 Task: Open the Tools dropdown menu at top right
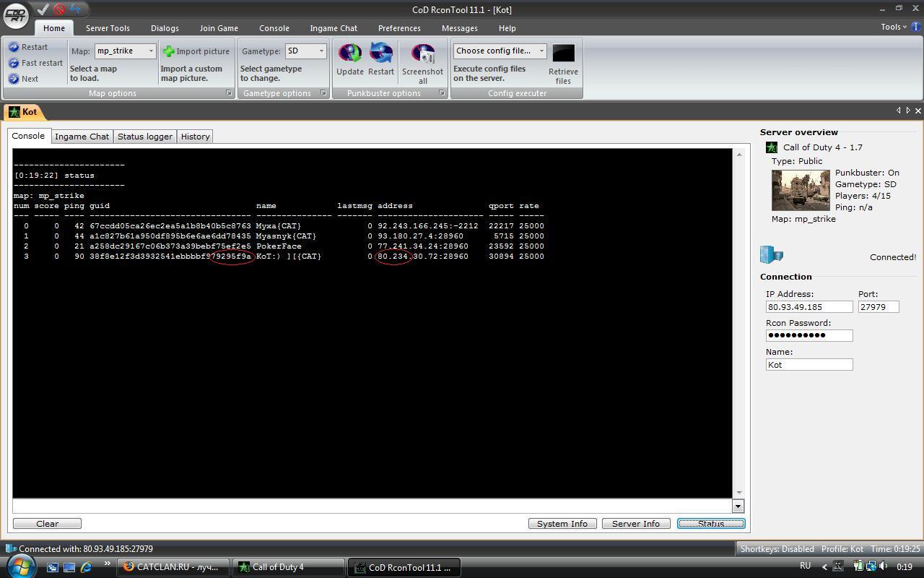[894, 27]
